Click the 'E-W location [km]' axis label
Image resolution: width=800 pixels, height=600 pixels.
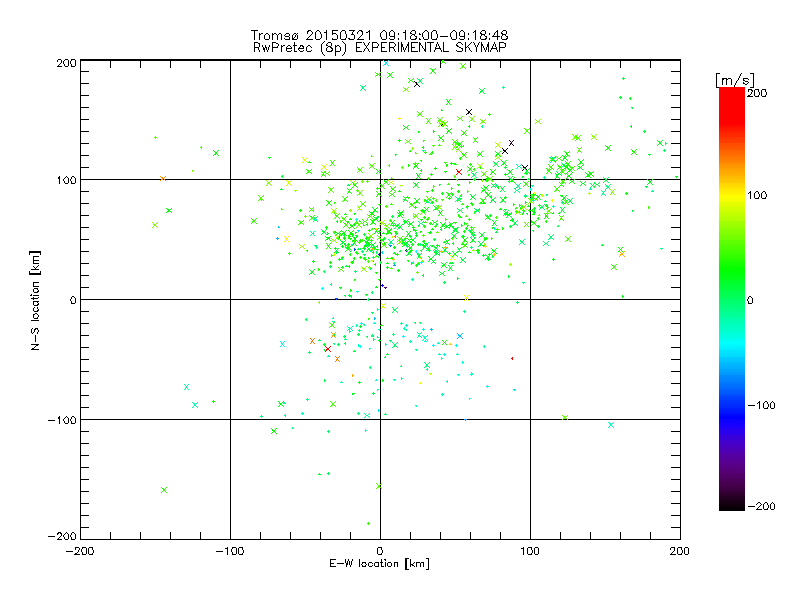[x=379, y=564]
